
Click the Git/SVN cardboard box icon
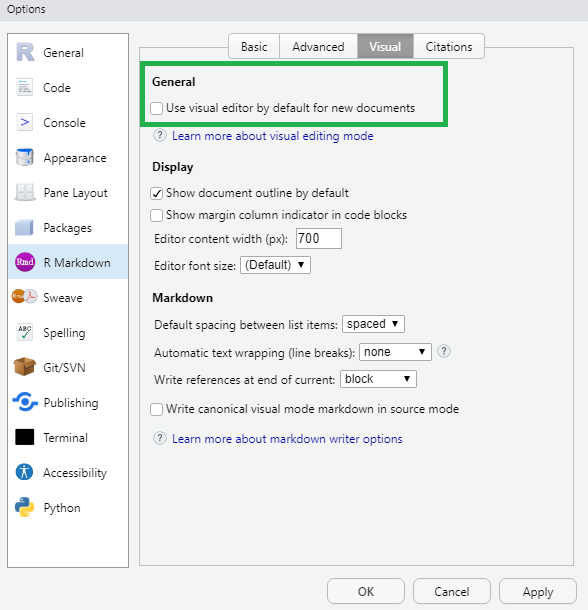(25, 367)
